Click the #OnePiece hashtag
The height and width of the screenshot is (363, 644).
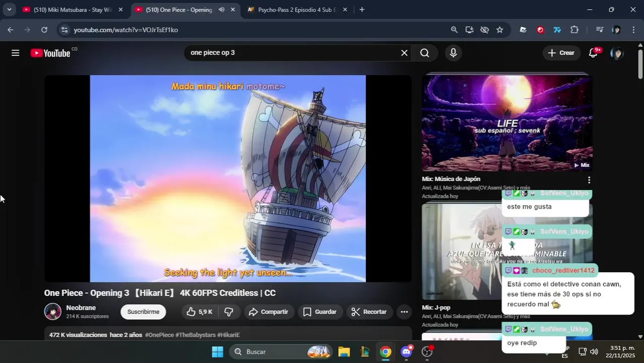click(x=159, y=335)
